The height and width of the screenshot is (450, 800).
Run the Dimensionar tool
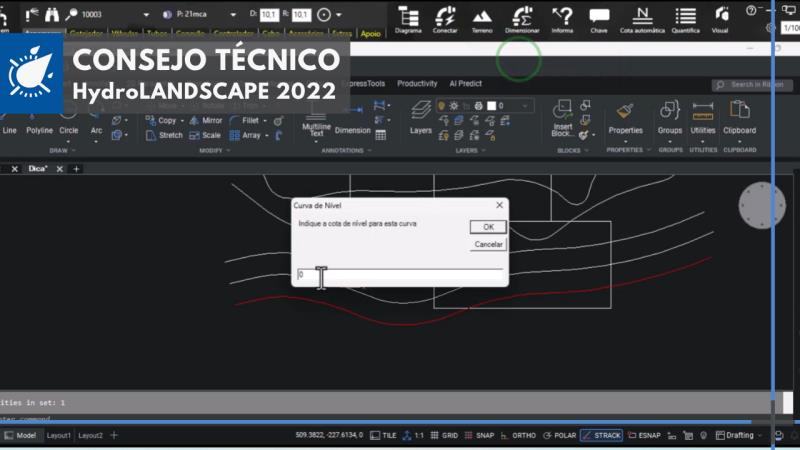(522, 19)
